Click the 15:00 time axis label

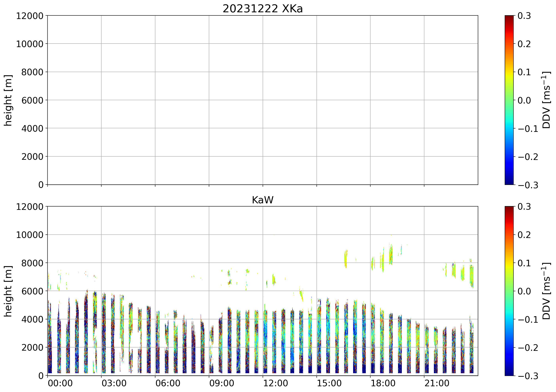329,383
